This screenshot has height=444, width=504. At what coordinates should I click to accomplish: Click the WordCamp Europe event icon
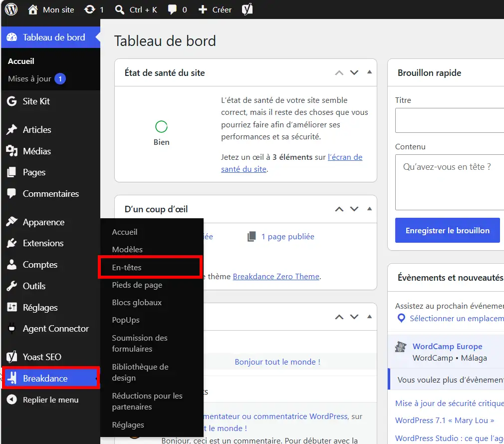401,347
